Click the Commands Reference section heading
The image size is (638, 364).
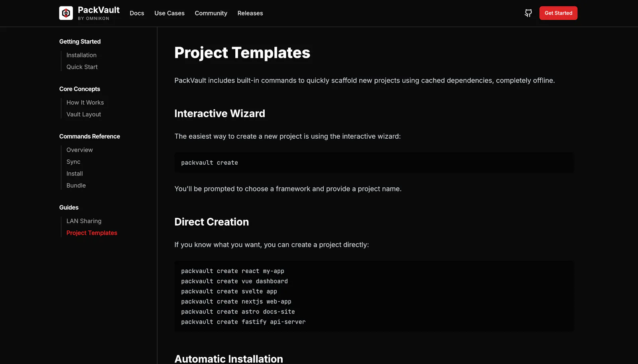(x=90, y=136)
